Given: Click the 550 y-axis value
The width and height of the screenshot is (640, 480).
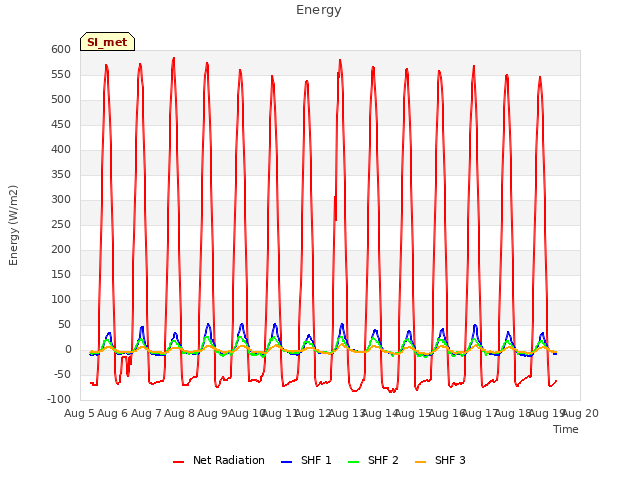Looking at the screenshot, I should click(x=61, y=75).
